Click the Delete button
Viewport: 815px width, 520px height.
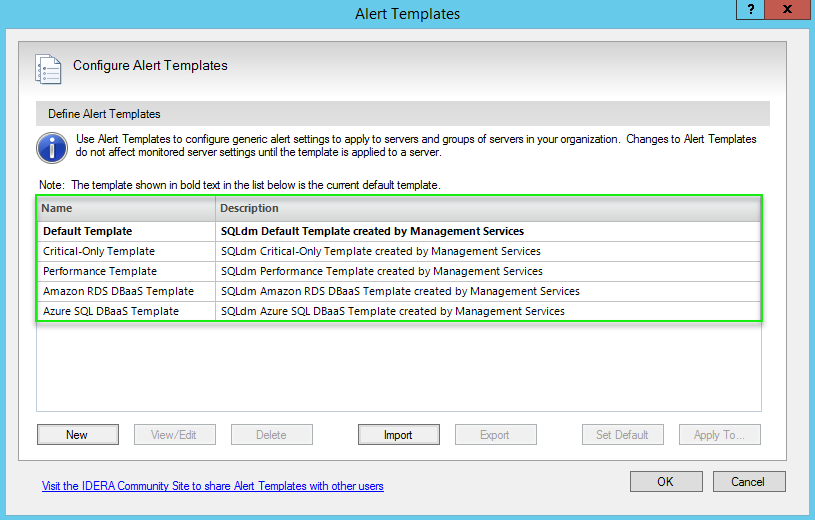(271, 435)
